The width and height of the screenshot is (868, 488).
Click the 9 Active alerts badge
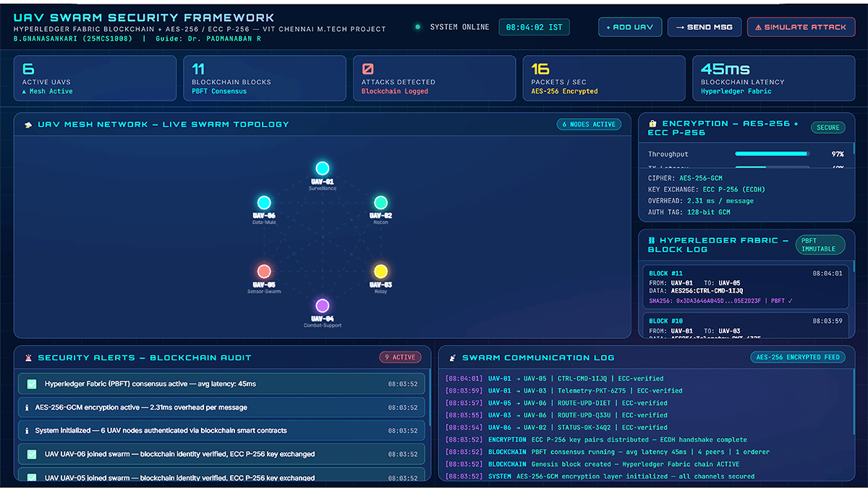point(400,357)
